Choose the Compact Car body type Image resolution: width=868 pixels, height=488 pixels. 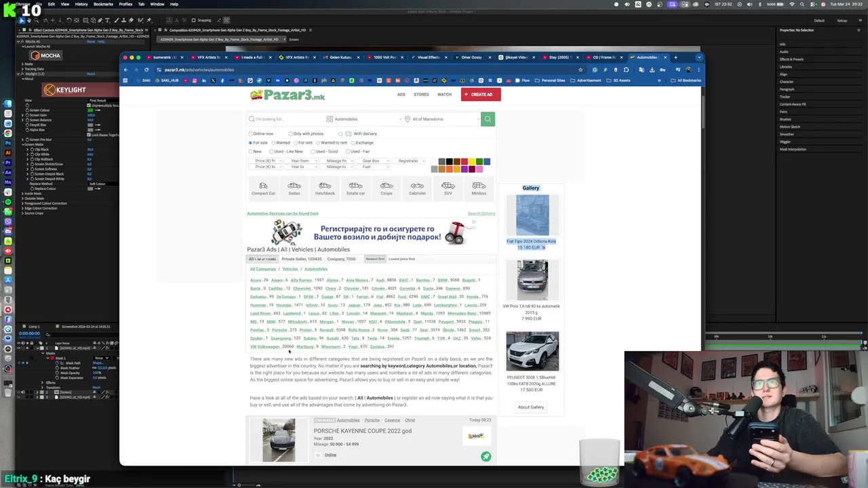(x=263, y=188)
